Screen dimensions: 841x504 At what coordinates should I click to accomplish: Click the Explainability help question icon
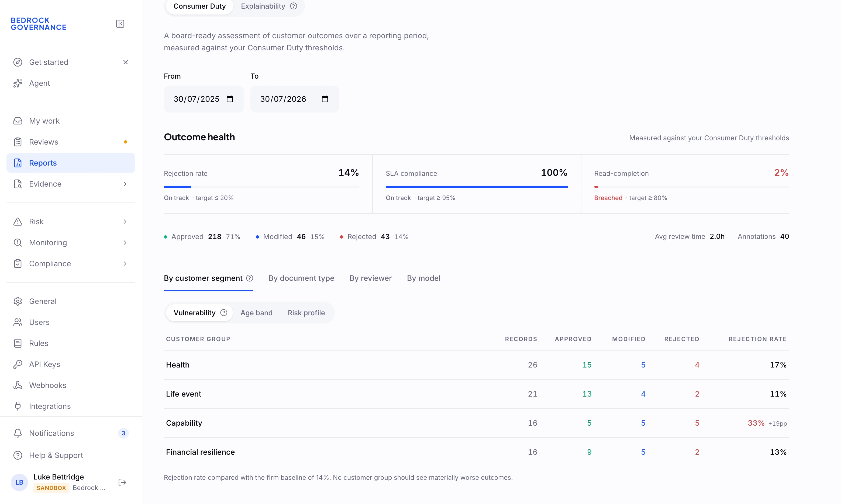pos(293,6)
